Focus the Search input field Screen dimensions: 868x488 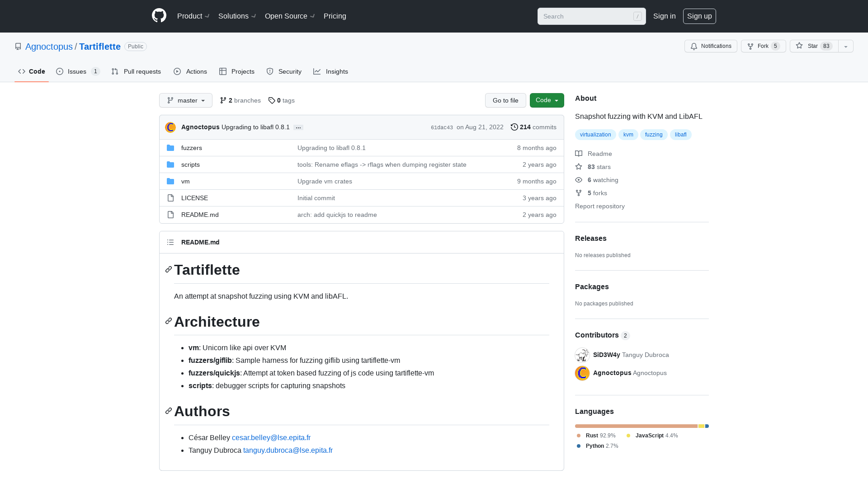[592, 16]
